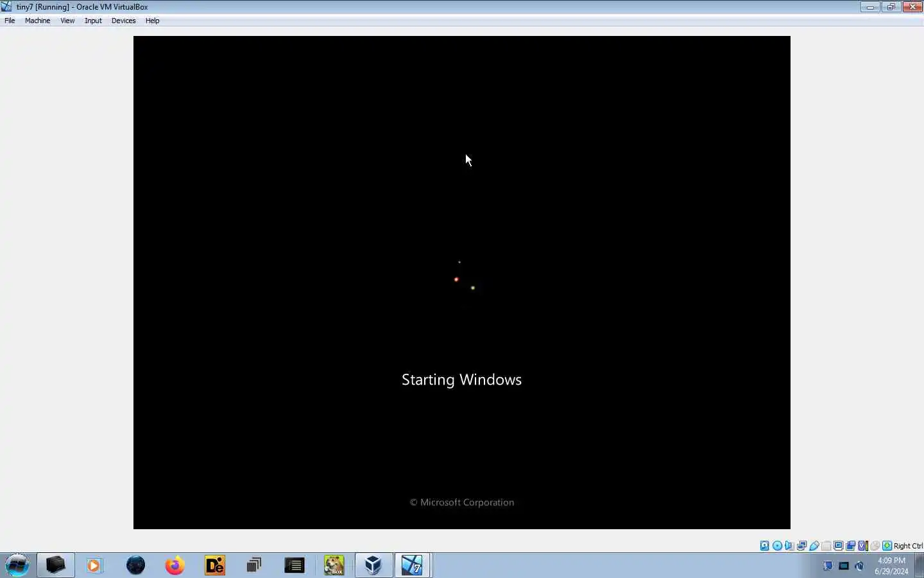This screenshot has height=578, width=924.
Task: Click the display status indicator icon
Action: [x=839, y=546]
